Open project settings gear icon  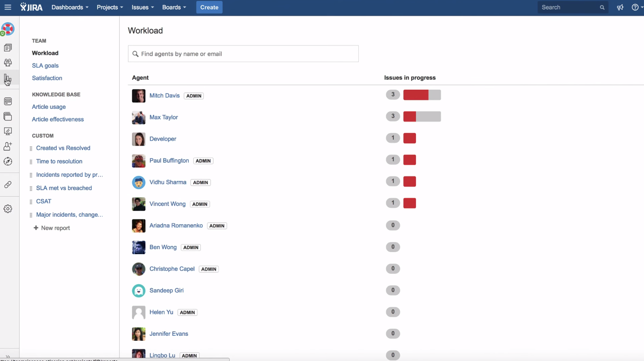tap(8, 209)
